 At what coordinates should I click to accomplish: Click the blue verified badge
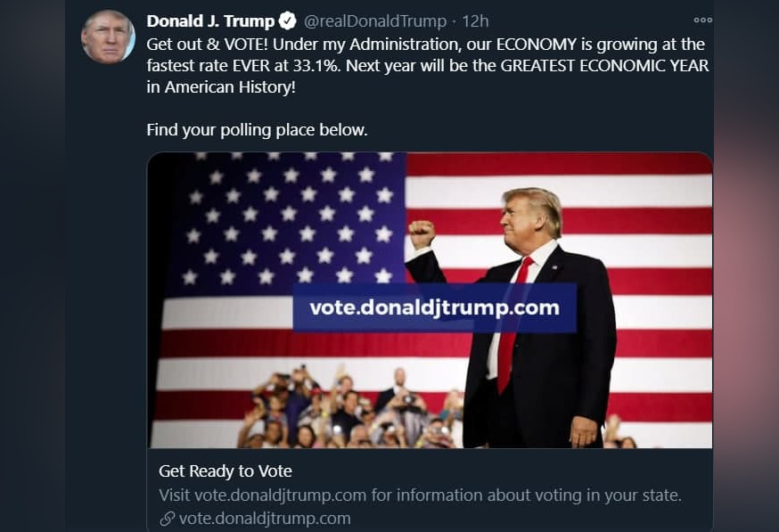288,21
